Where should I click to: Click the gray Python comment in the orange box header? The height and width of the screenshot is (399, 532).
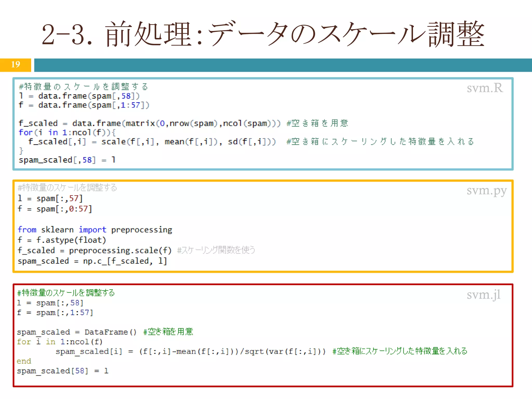click(x=67, y=187)
